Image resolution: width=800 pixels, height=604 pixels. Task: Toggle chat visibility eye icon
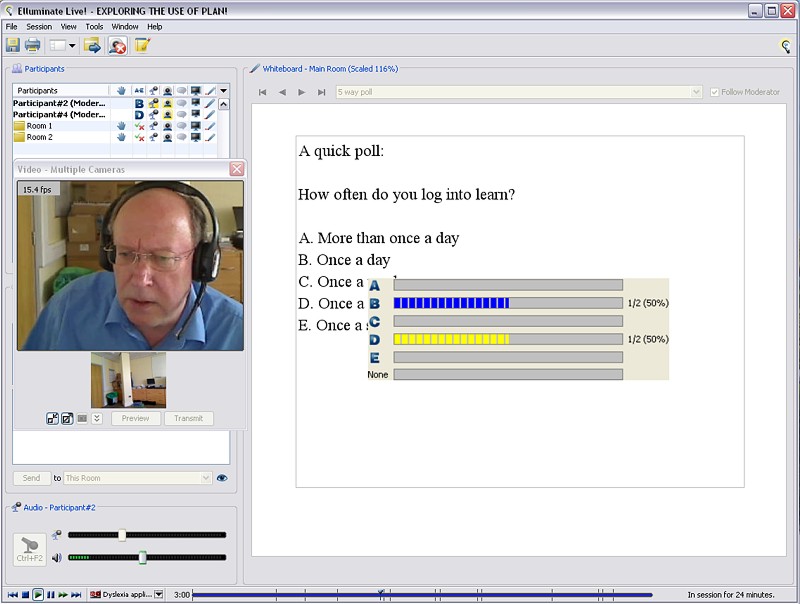point(222,478)
